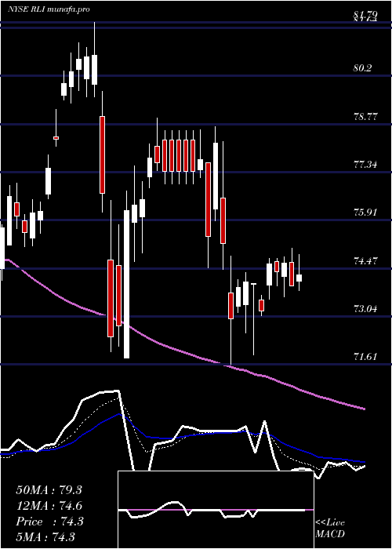
Task: Click the 78.77 price axis label
Action: pos(365,117)
